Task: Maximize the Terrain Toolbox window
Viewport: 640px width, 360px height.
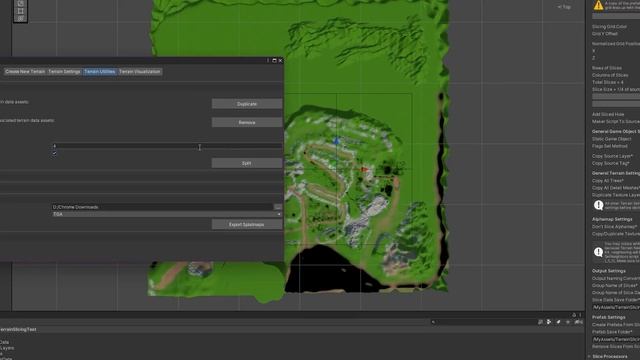Action: point(274,60)
